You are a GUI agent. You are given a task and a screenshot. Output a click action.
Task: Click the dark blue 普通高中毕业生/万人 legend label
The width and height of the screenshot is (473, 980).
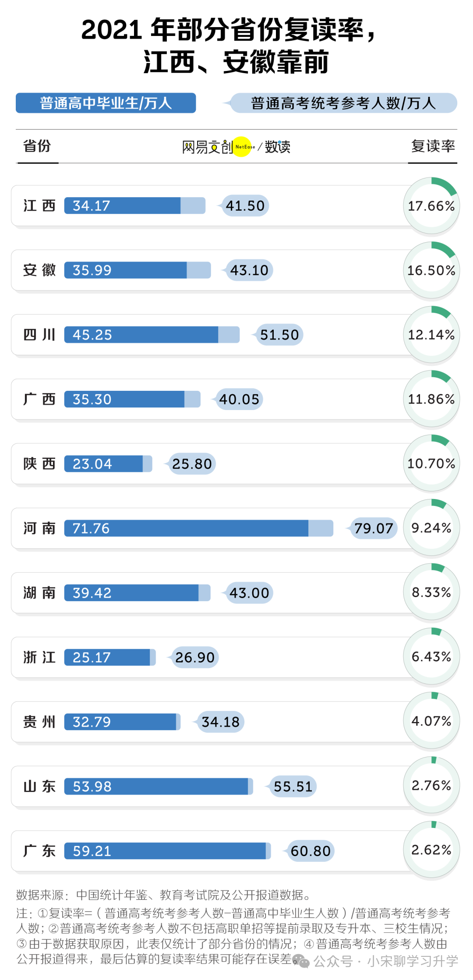click(106, 103)
